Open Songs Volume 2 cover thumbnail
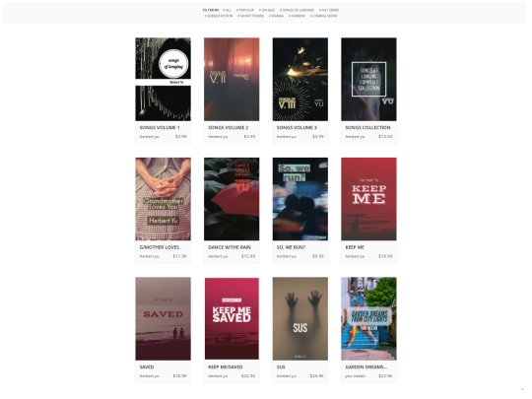Image resolution: width=532 pixels, height=399 pixels. click(x=232, y=79)
